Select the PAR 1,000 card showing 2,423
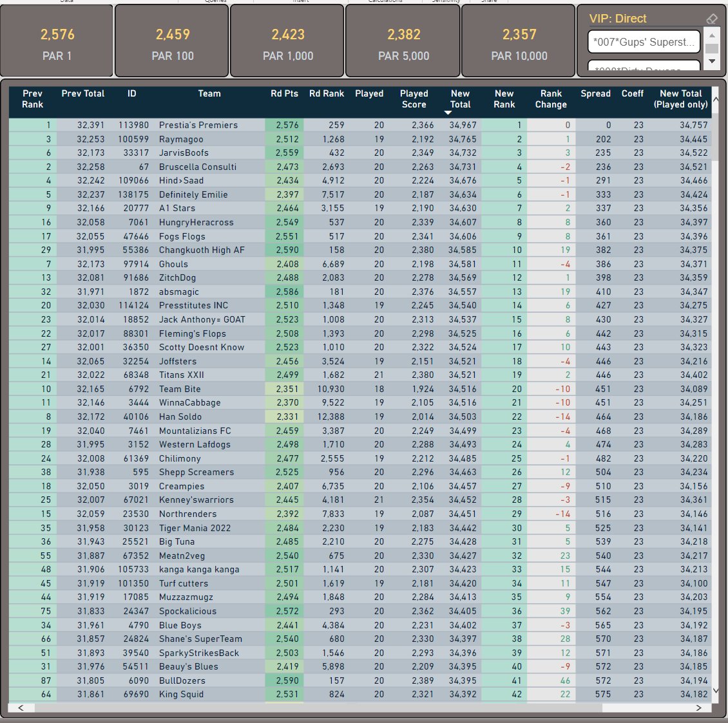This screenshot has width=728, height=723. (288, 41)
